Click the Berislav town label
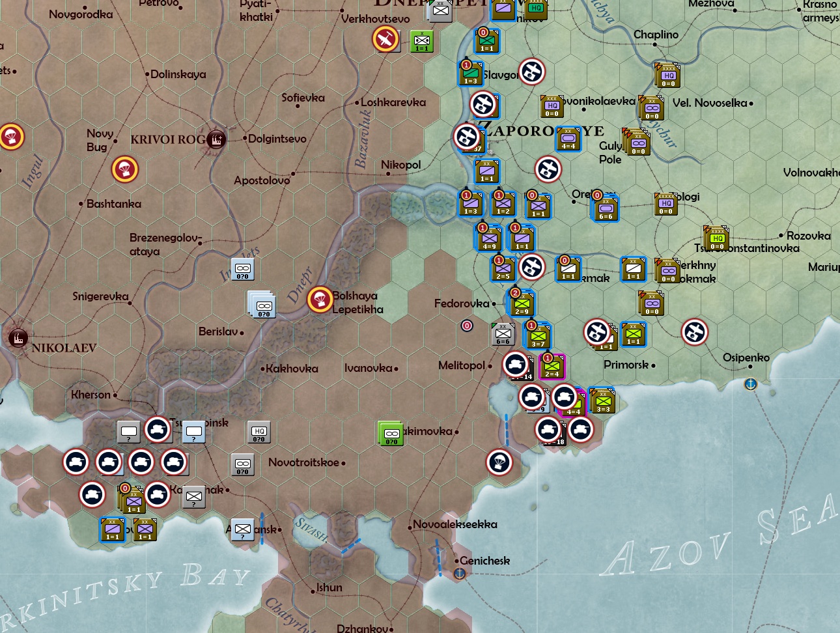This screenshot has height=633, width=840. tap(218, 331)
